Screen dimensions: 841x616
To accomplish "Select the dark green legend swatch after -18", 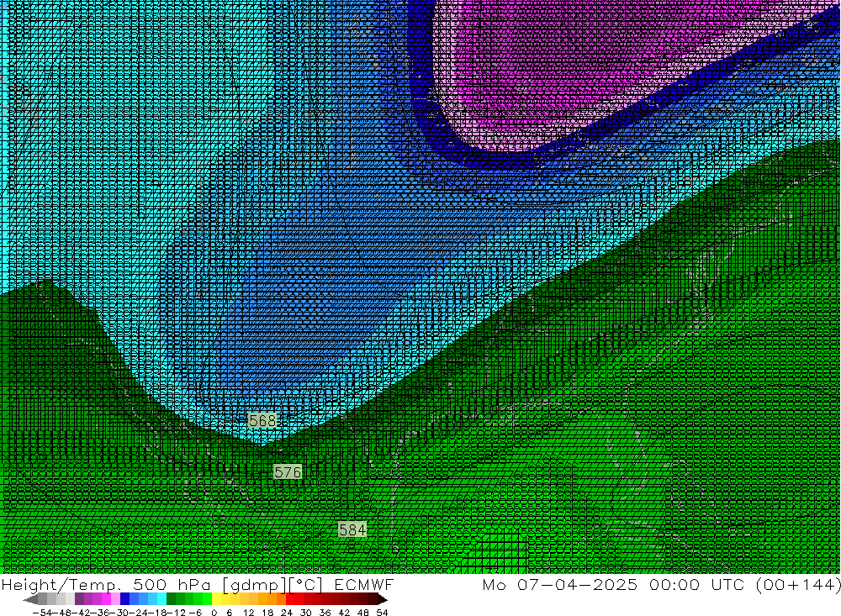I will click(x=171, y=599).
